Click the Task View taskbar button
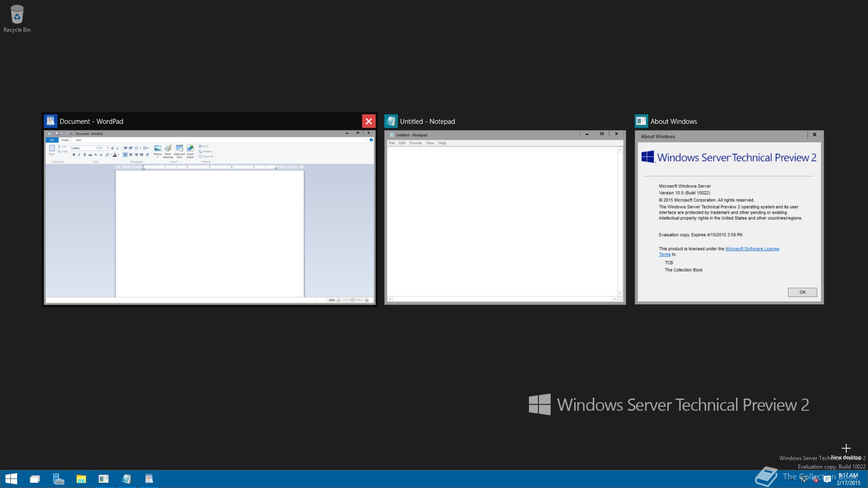The width and height of the screenshot is (868, 488). [x=35, y=479]
